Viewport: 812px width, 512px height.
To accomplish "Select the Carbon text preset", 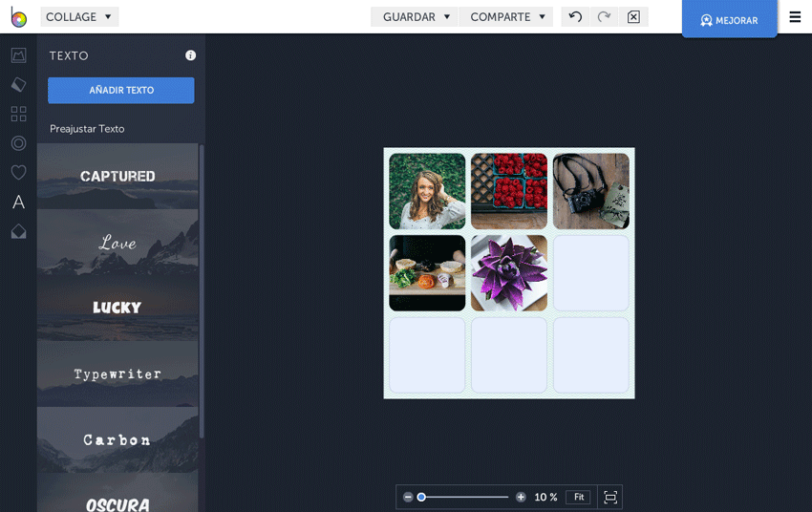I will (x=118, y=439).
